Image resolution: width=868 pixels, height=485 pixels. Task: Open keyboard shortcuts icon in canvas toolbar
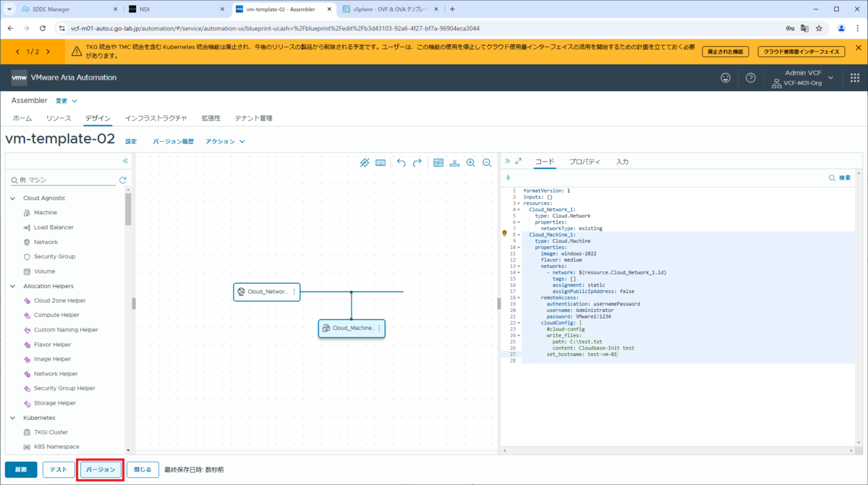tap(380, 163)
